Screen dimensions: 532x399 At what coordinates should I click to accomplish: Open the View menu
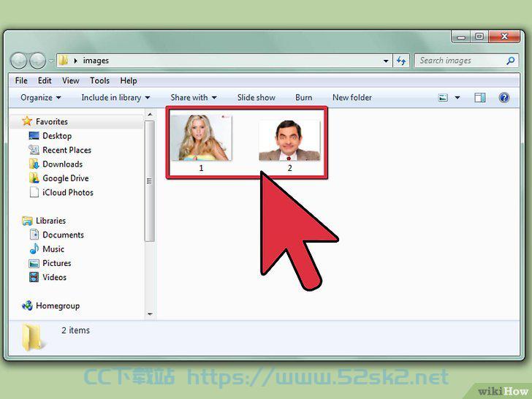click(71, 80)
